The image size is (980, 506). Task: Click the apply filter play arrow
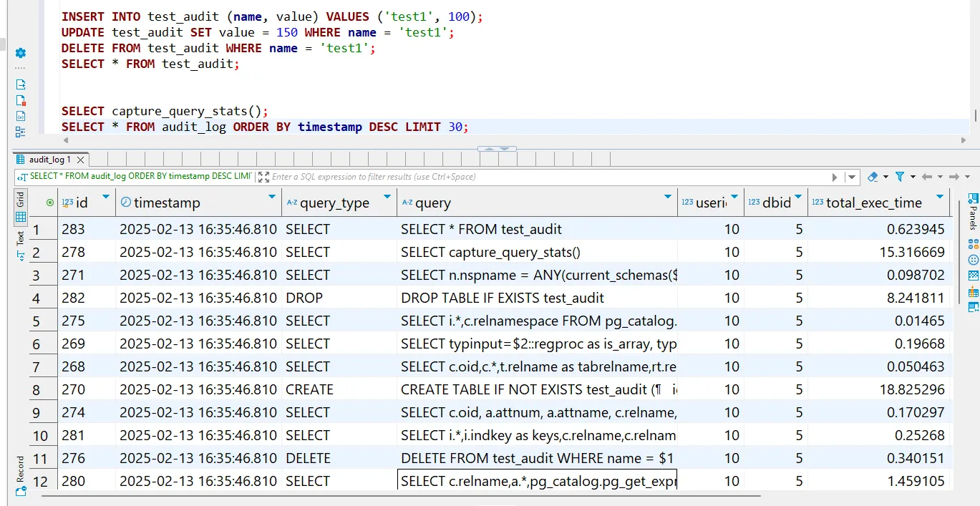[835, 177]
